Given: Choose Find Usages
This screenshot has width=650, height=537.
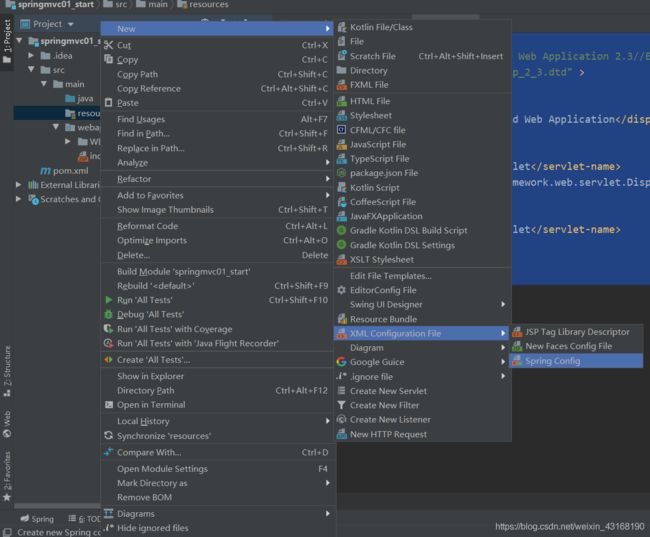Looking at the screenshot, I should click(x=217, y=119).
